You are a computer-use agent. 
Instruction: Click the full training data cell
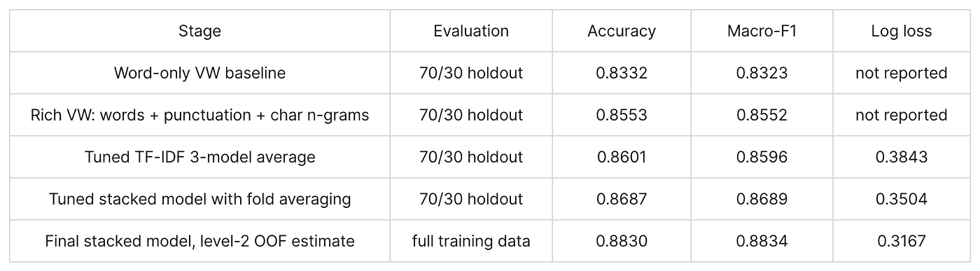point(471,241)
